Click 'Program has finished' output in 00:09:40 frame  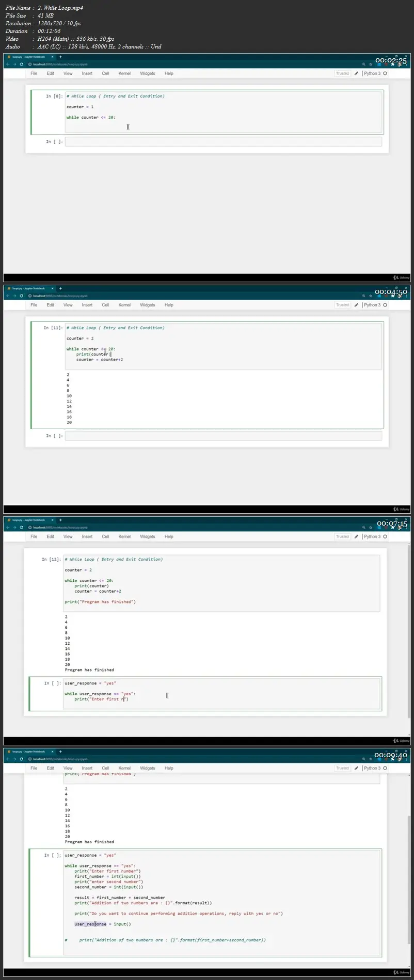89,841
